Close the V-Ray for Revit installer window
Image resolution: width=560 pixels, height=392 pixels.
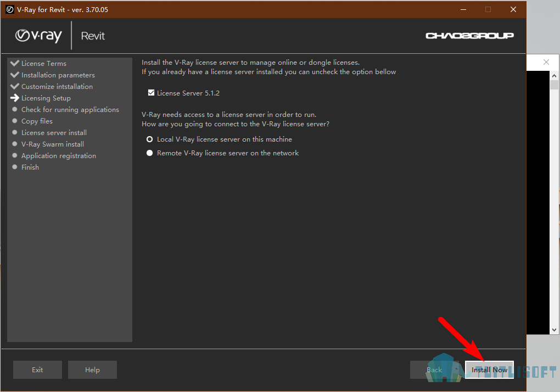coord(513,10)
